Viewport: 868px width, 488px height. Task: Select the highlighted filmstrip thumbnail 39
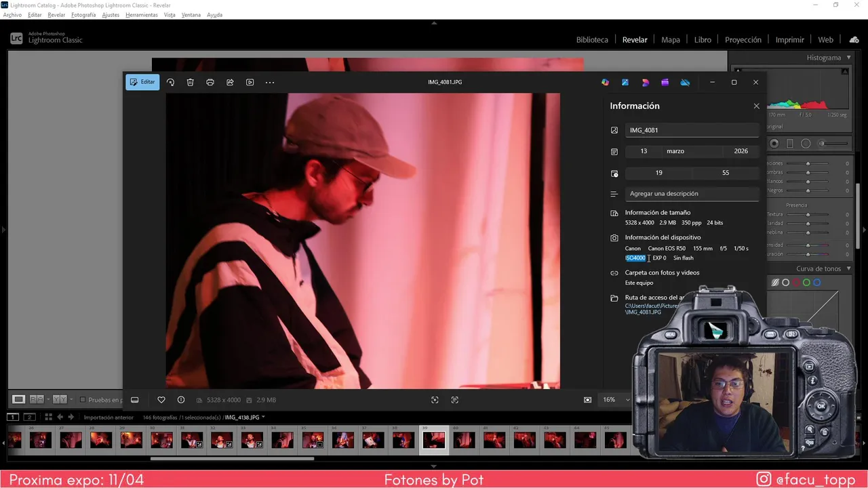(x=434, y=441)
